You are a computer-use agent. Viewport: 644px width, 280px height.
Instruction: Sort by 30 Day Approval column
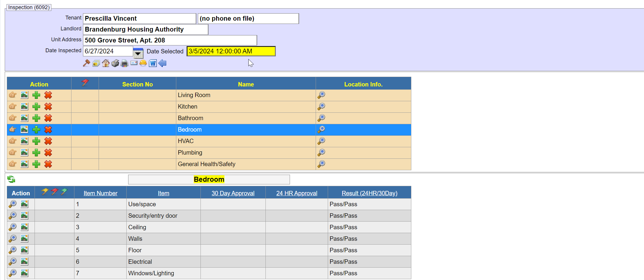(x=233, y=193)
